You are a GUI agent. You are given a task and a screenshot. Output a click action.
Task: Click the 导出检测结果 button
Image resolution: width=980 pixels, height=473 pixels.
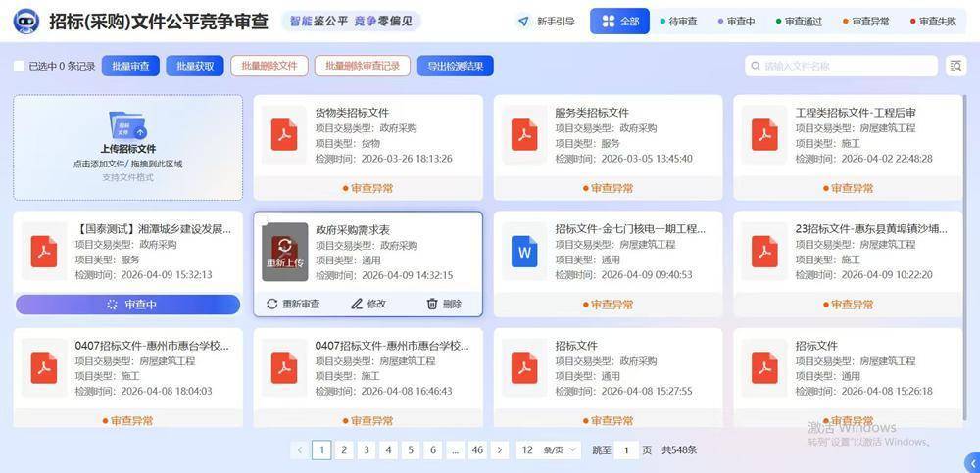pyautogui.click(x=455, y=66)
